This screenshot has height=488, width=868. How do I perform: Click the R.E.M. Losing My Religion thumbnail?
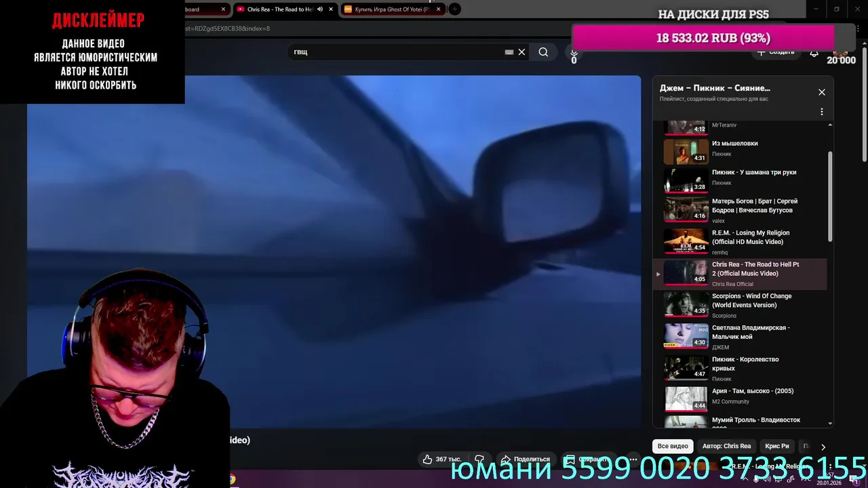[686, 241]
